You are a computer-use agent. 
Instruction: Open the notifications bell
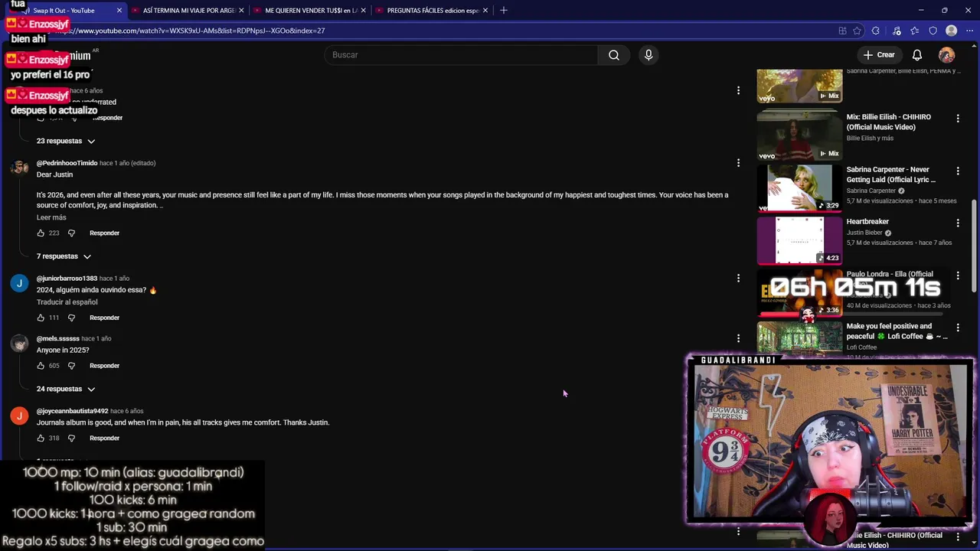coord(917,55)
